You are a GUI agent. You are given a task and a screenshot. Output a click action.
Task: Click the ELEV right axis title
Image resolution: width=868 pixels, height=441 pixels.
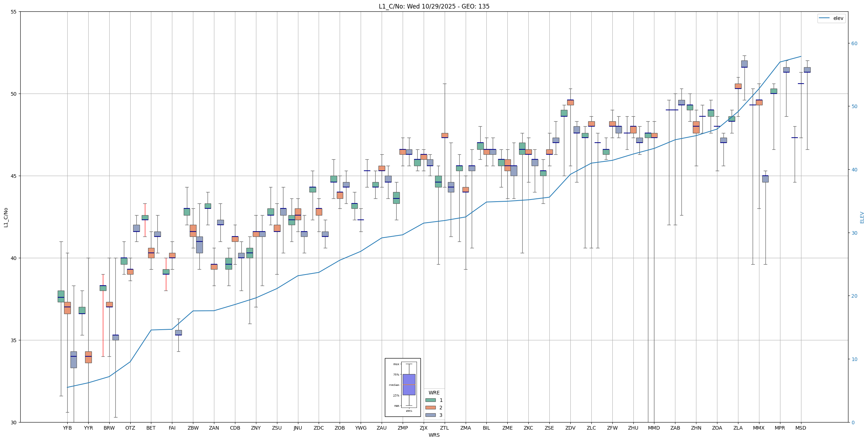point(862,217)
